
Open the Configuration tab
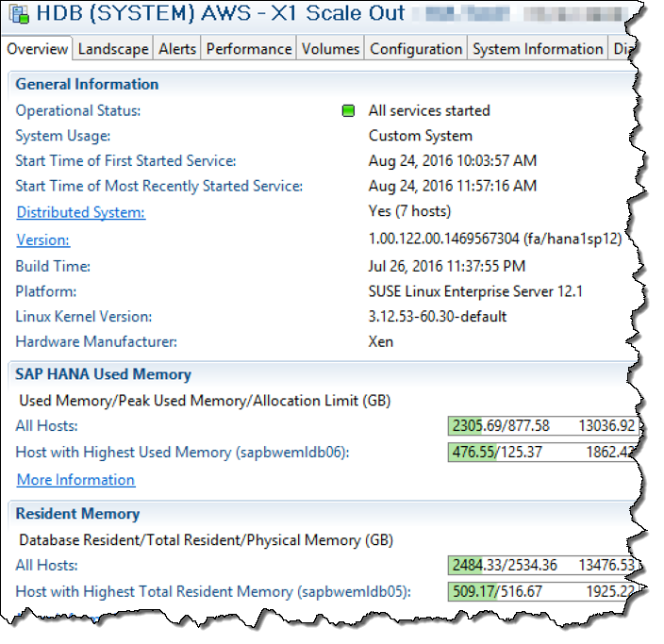pyautogui.click(x=416, y=49)
